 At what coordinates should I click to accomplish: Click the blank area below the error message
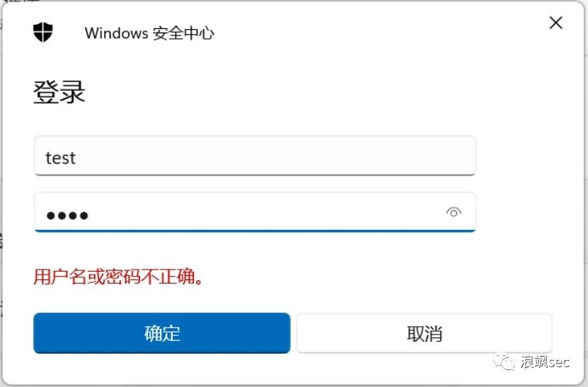pos(292,299)
